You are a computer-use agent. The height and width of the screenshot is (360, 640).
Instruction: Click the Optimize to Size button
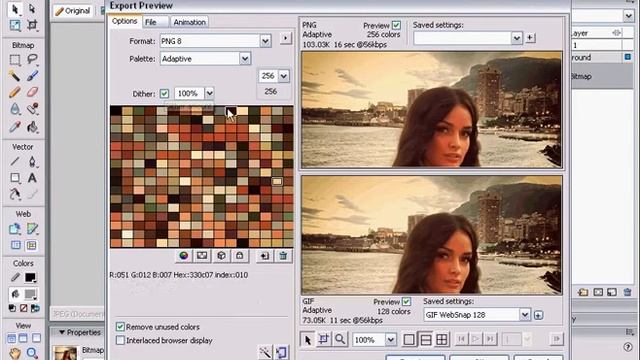click(x=282, y=352)
